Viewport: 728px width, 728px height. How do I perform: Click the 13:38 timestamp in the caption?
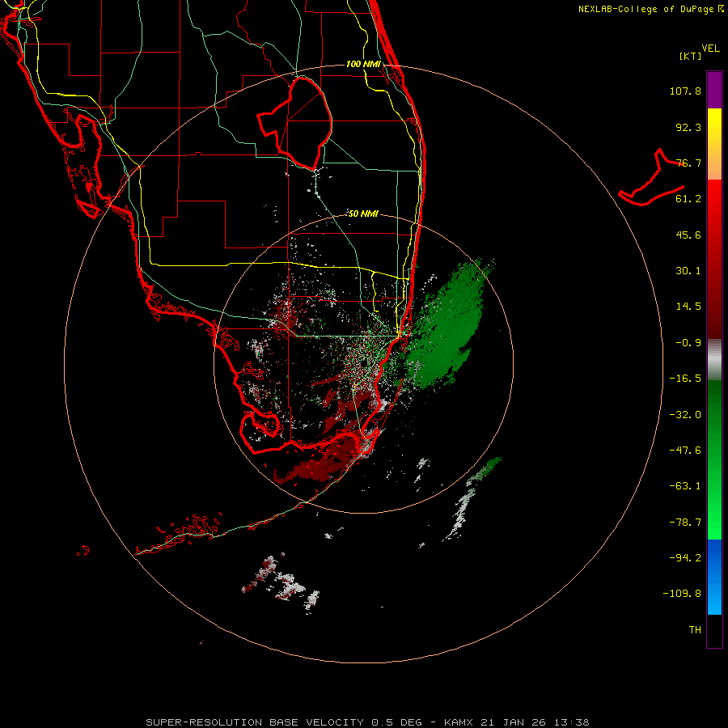pyautogui.click(x=573, y=722)
